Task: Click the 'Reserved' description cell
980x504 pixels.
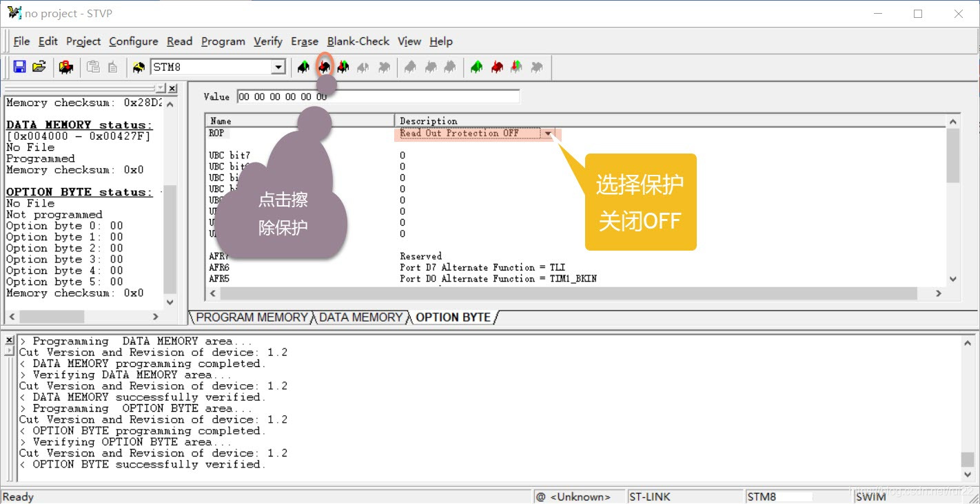Action: coord(421,256)
